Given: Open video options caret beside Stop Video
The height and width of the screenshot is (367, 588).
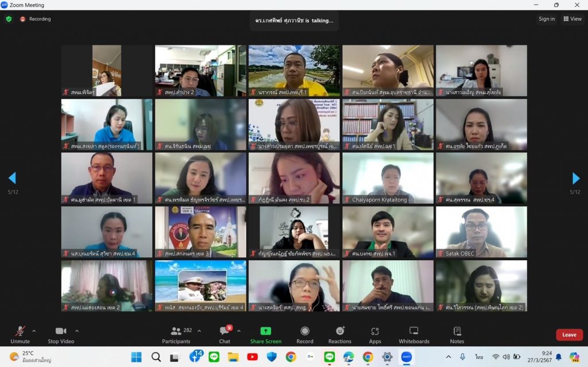Looking at the screenshot, I should point(77,331).
